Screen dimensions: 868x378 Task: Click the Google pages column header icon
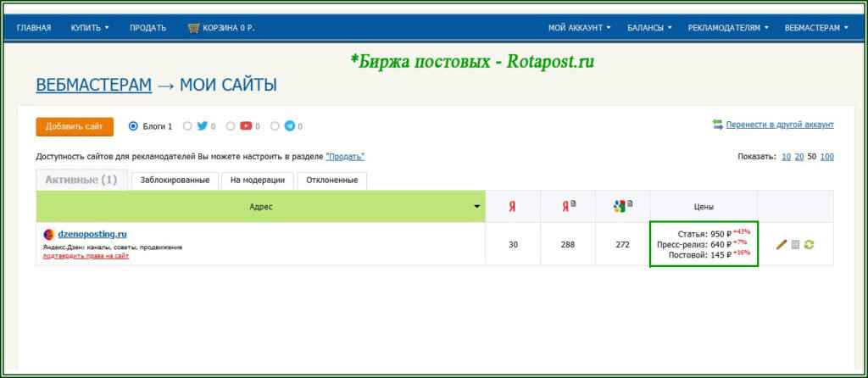click(623, 207)
